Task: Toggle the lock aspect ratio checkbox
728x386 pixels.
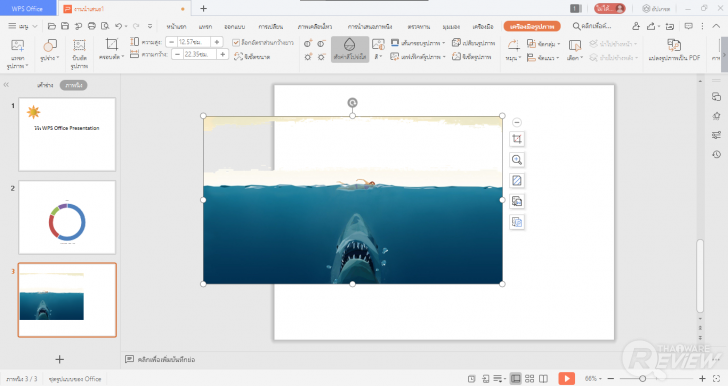Action: click(236, 43)
